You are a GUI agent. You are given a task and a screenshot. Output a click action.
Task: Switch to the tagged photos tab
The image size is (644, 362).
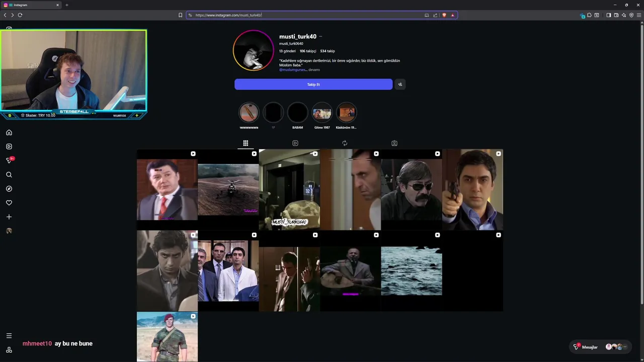[x=394, y=143]
